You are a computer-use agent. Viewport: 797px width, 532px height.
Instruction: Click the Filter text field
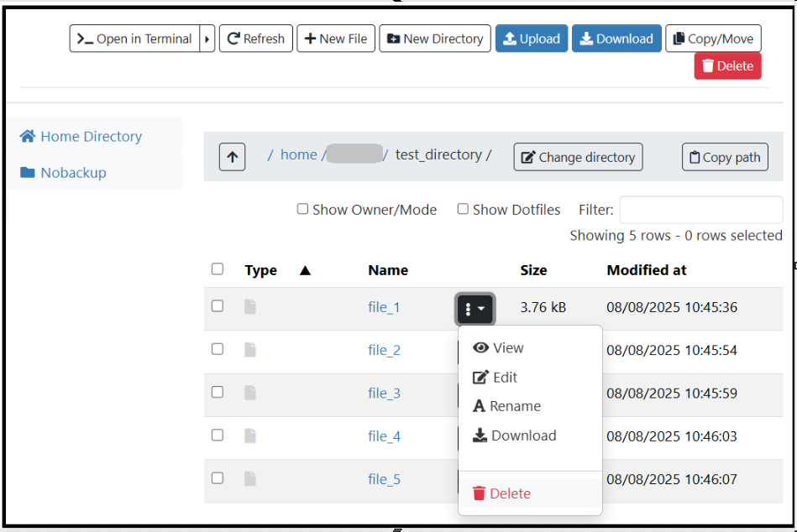(x=700, y=210)
